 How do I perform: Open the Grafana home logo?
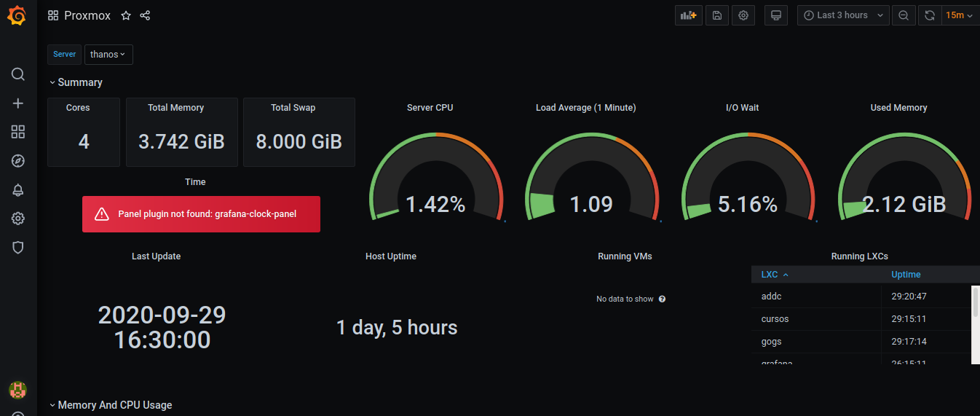[x=18, y=15]
